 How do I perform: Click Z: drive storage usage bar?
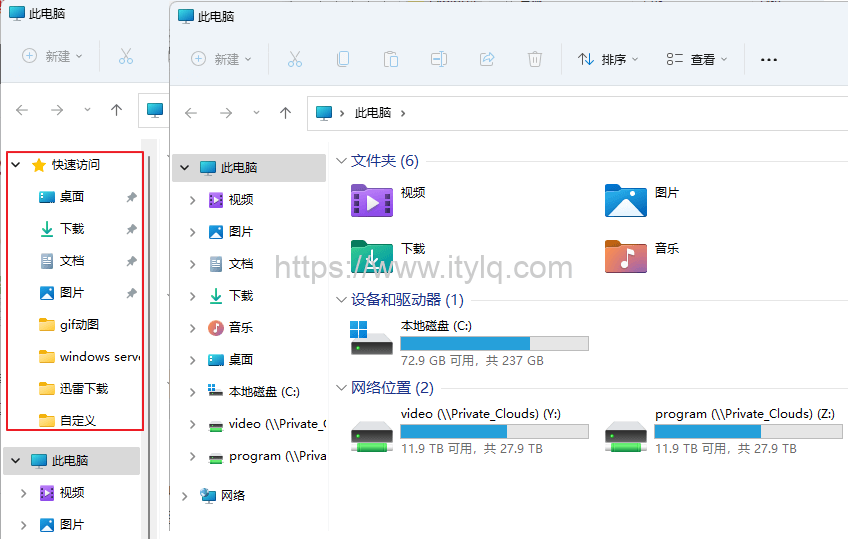point(748,431)
